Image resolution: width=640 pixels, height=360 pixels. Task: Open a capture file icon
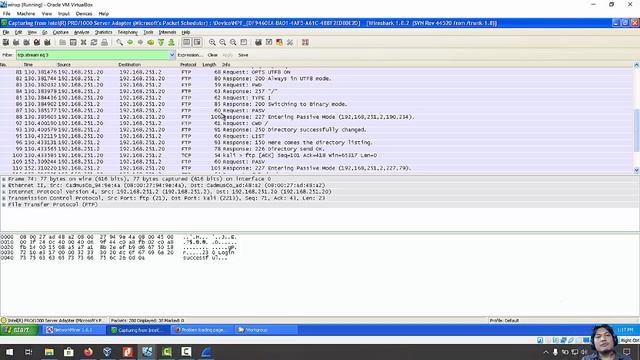(62, 42)
